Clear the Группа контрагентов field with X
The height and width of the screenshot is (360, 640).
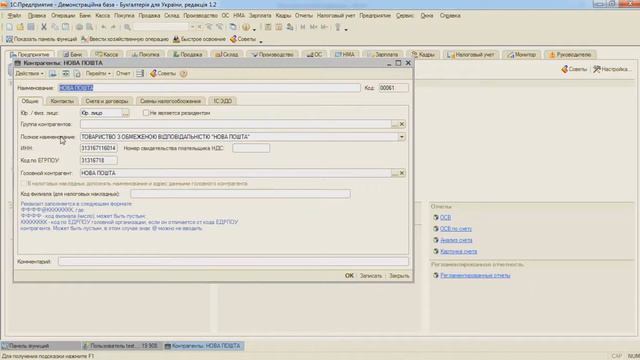(x=402, y=124)
